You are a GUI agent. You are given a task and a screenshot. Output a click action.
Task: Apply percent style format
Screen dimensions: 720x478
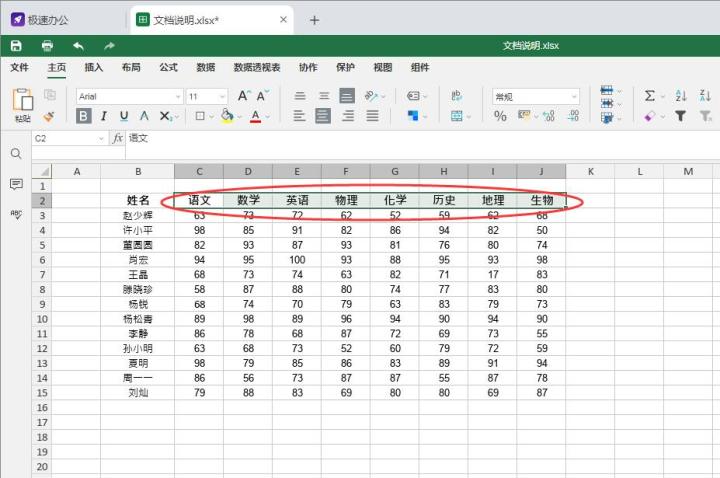tap(500, 116)
